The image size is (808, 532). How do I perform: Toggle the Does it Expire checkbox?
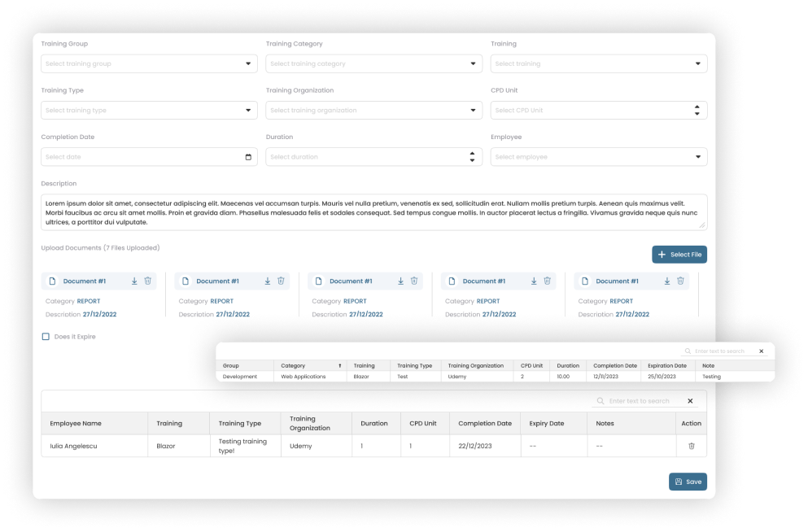click(x=46, y=337)
